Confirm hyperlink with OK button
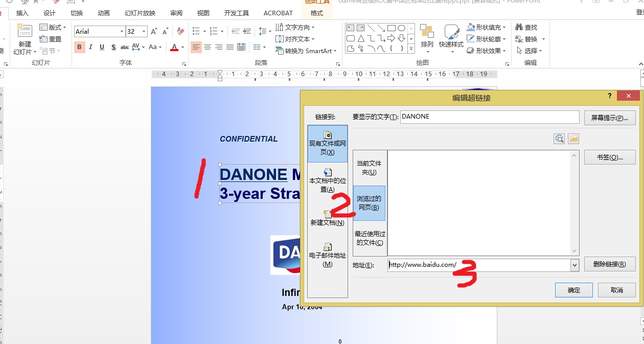Image resolution: width=644 pixels, height=344 pixels. tap(574, 290)
